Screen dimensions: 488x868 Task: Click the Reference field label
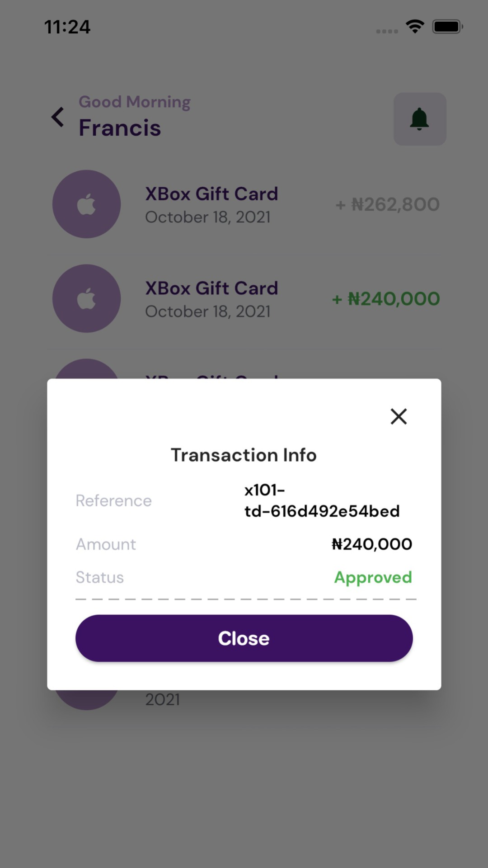pyautogui.click(x=113, y=500)
